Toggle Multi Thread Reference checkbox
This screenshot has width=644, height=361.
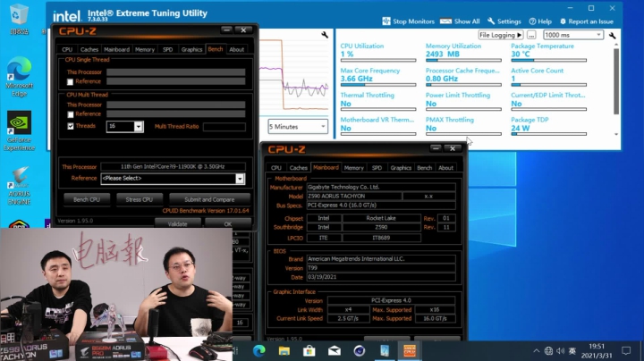point(71,114)
